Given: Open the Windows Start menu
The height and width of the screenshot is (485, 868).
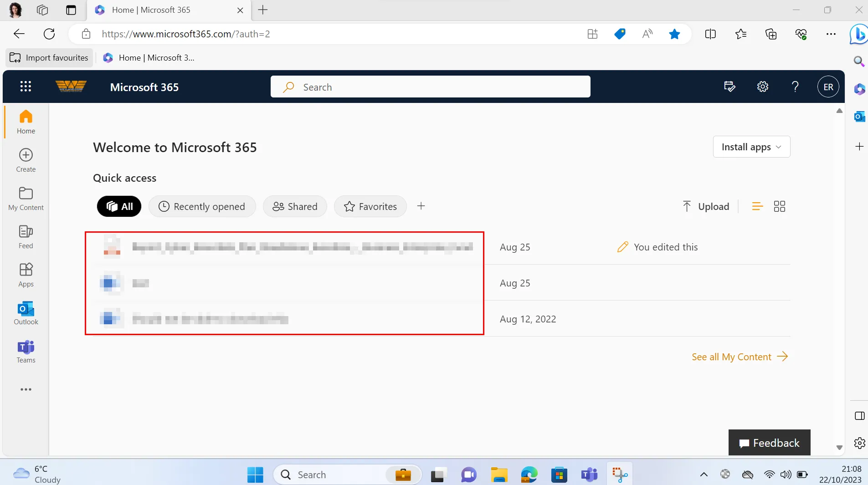Looking at the screenshot, I should [255, 475].
